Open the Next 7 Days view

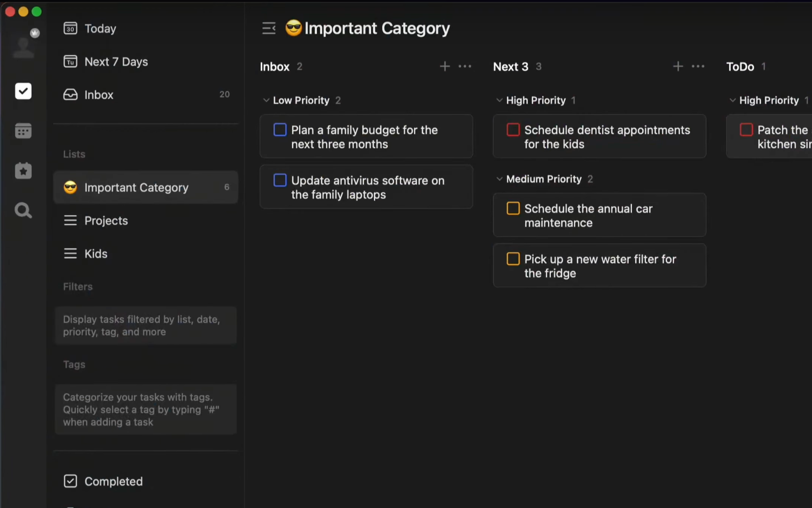[x=116, y=62]
